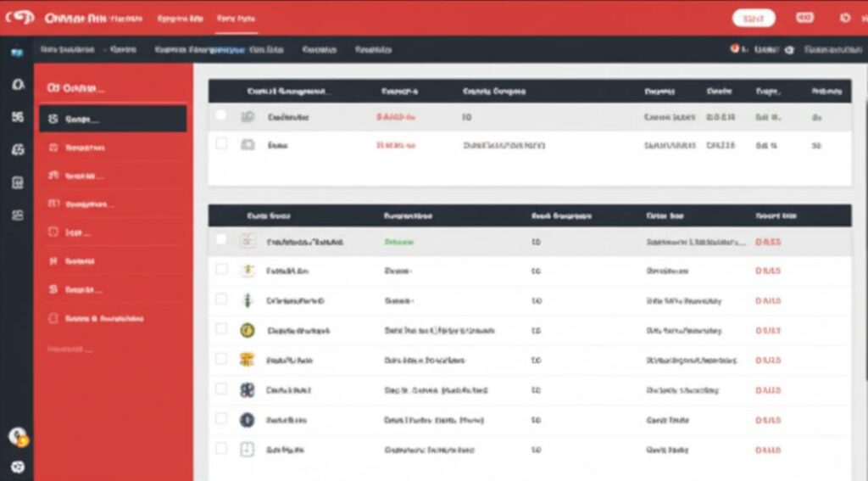Click orange notification dot in dark navbar
Viewport: 868px width, 481px height.
[x=735, y=48]
